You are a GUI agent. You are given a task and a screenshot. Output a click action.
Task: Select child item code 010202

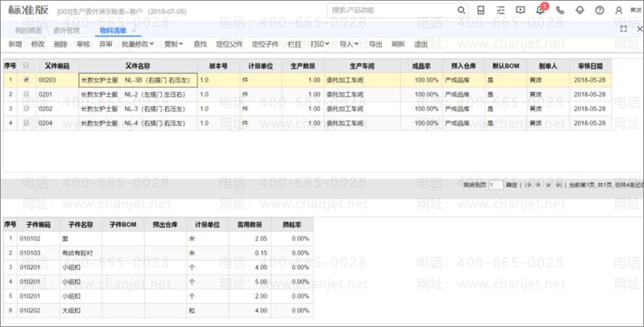pos(30,310)
